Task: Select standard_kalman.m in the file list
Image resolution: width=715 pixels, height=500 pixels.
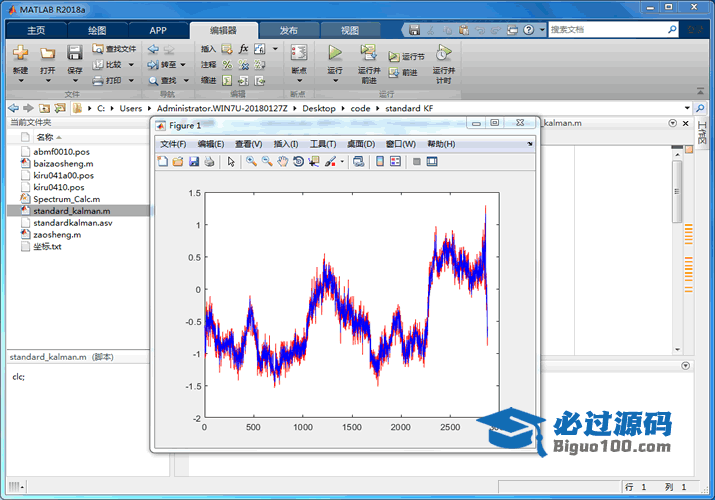Action: point(78,211)
